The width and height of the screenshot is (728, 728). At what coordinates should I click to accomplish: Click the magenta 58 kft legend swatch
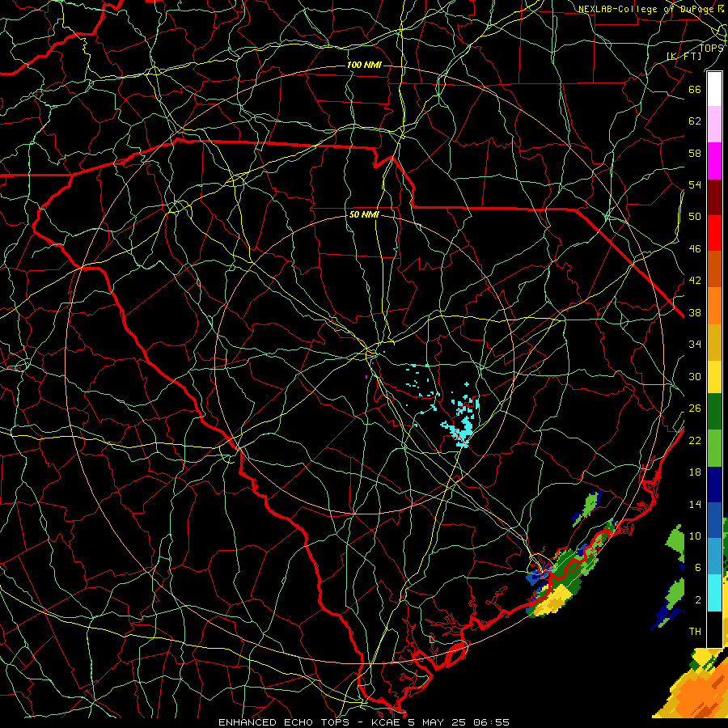714,161
